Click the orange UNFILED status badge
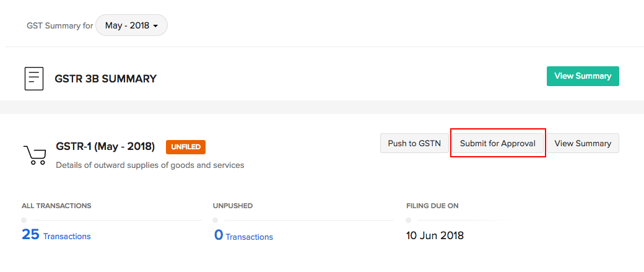This screenshot has height=272, width=644. 185,147
